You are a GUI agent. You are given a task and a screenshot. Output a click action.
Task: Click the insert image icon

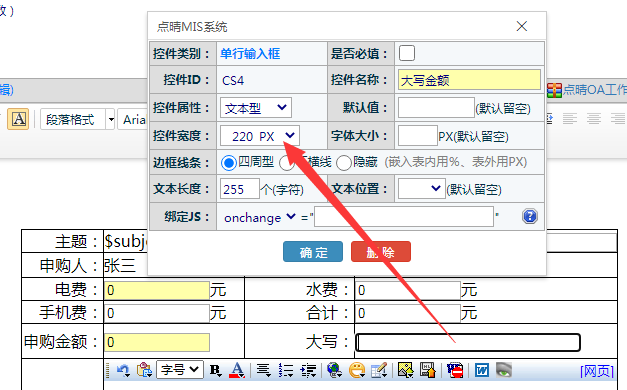(x=405, y=370)
